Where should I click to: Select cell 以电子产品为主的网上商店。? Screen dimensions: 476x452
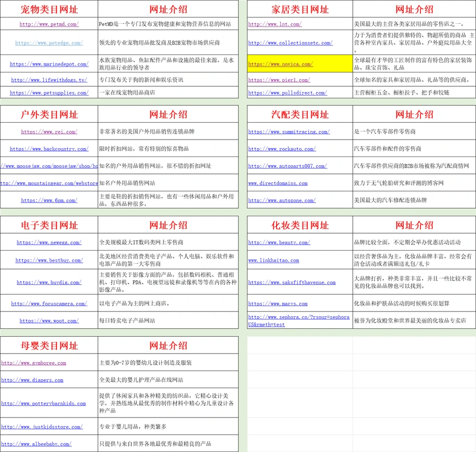168,303
